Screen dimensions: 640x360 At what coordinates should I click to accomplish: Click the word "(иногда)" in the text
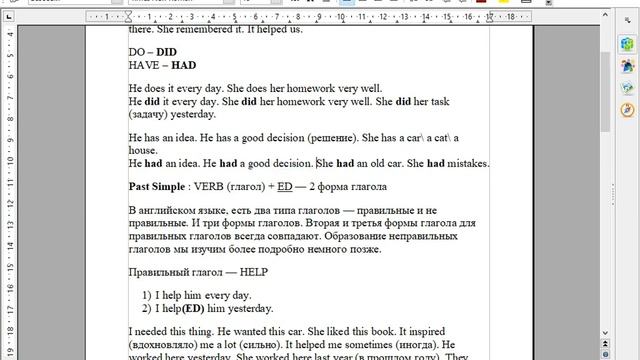[x=417, y=345]
